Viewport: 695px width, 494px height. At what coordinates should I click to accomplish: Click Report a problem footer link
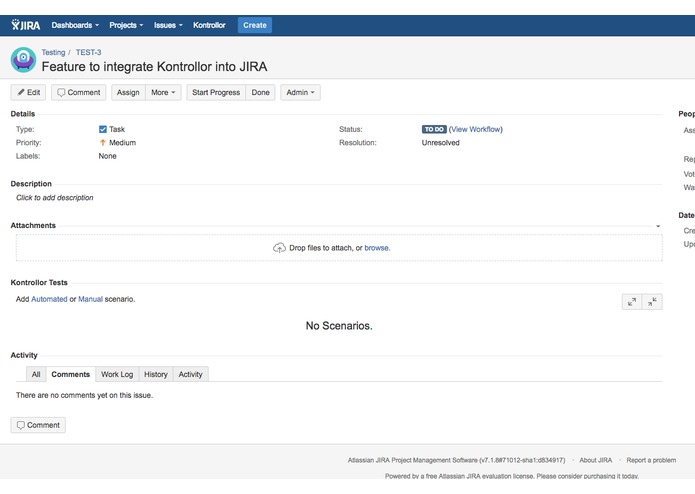pos(651,460)
